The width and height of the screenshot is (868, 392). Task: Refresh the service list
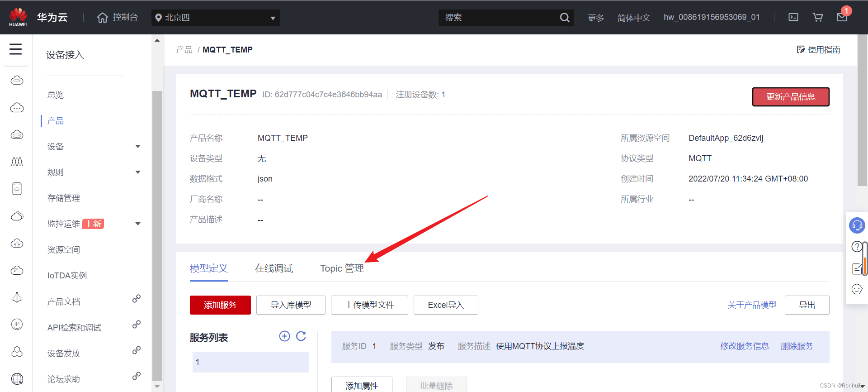301,336
